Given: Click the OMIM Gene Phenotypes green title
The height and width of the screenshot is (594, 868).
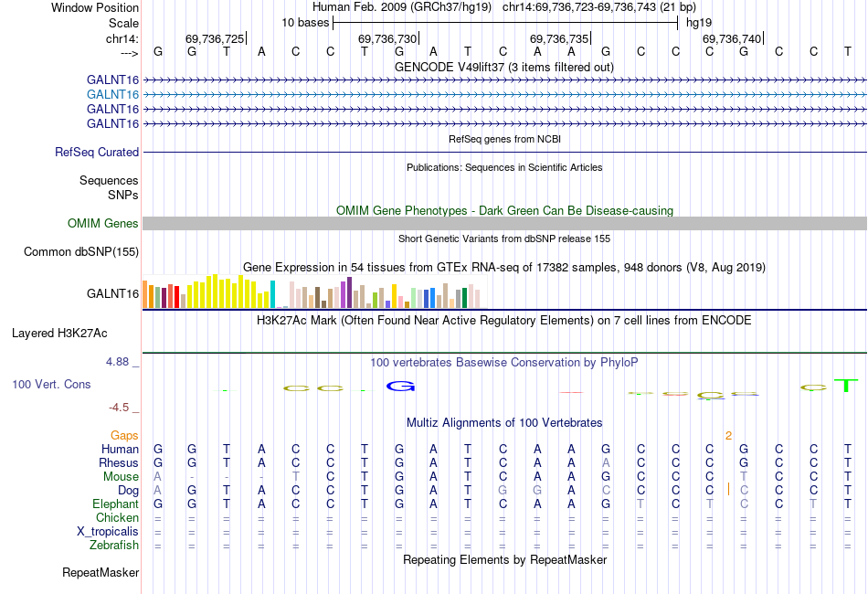Looking at the screenshot, I should pos(504,211).
